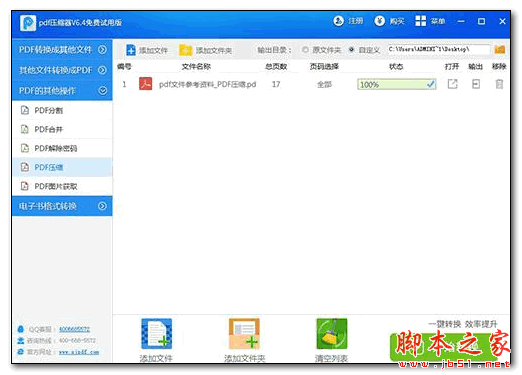522x375 pixels.
Task: Select PDF compress in the sidebar
Action: [x=62, y=167]
